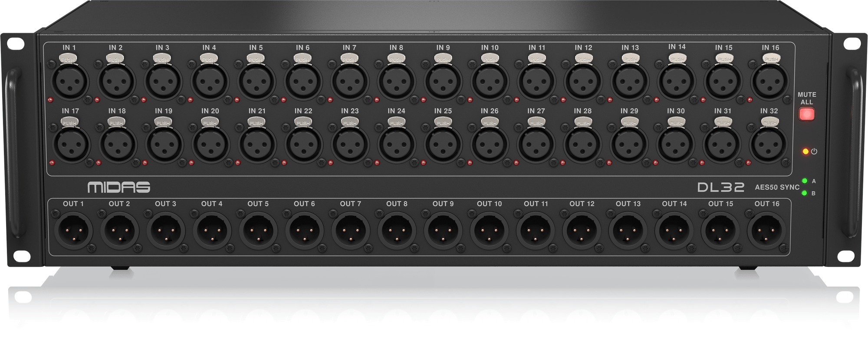Click the OUT 2 XLR output connector
The height and width of the screenshot is (337, 868).
[119, 230]
